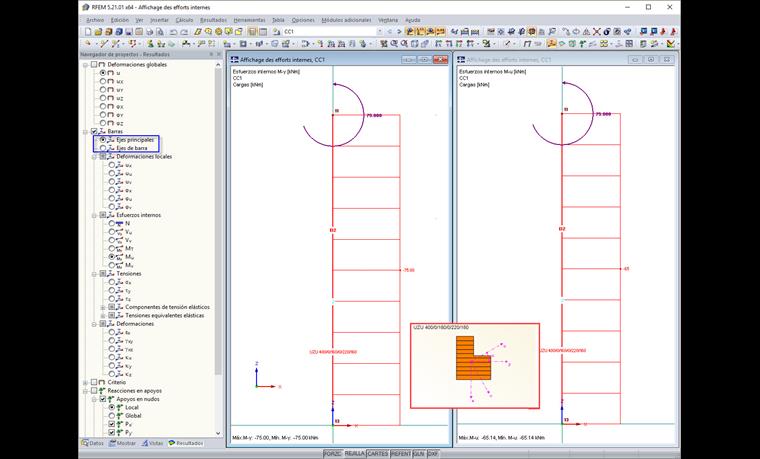Image resolution: width=760 pixels, height=459 pixels.
Task: Click the table grid icon in second toolbar
Action: coord(629,44)
